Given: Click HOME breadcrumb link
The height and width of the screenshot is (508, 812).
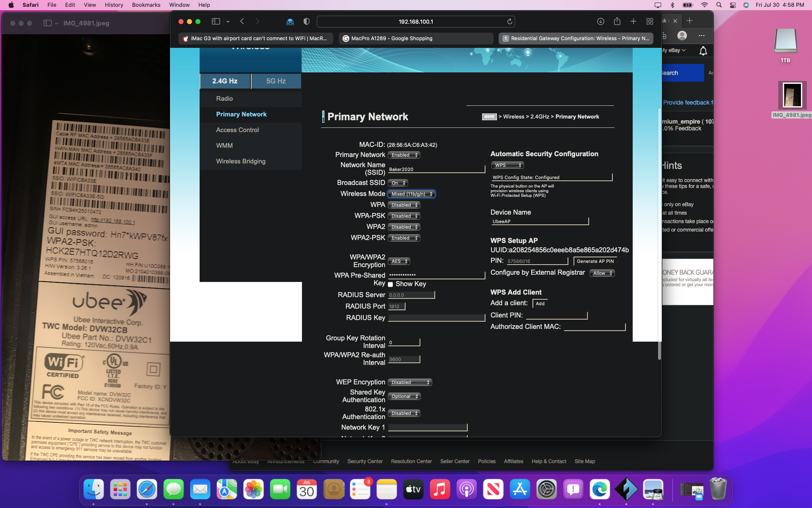Looking at the screenshot, I should [489, 117].
